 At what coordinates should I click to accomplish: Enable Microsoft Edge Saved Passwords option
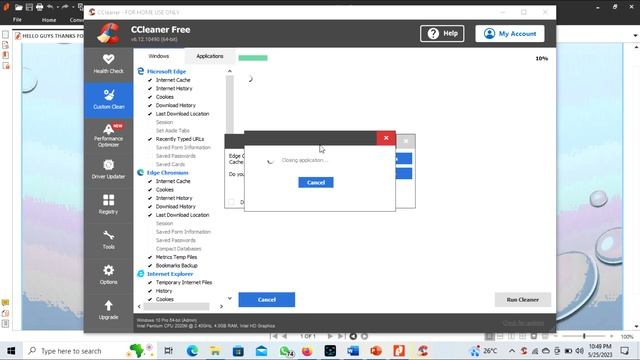[176, 156]
